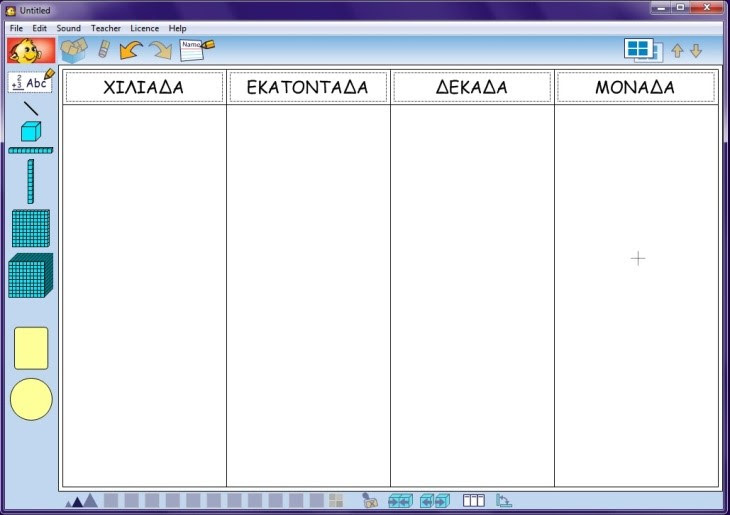Undo the last action with orange arrow

point(131,50)
